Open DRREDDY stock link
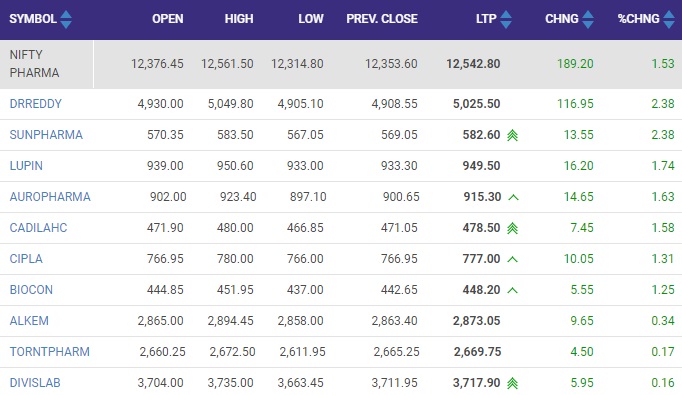 click(x=36, y=104)
